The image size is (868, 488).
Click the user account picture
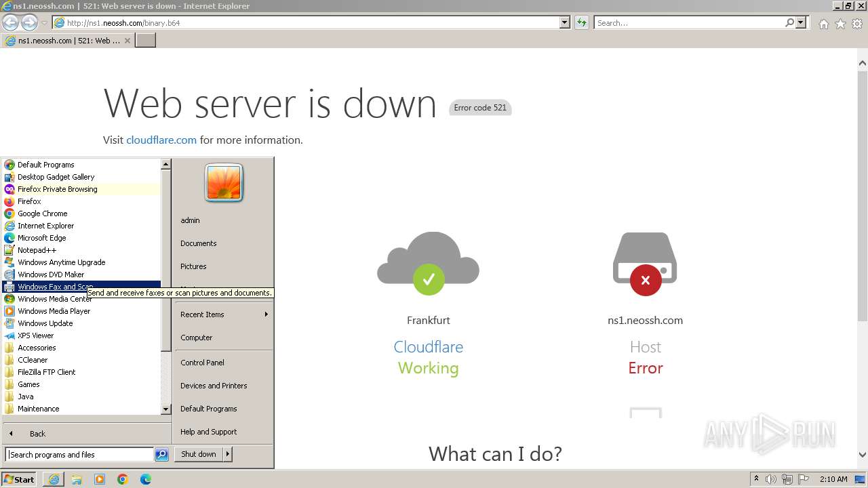pos(224,183)
